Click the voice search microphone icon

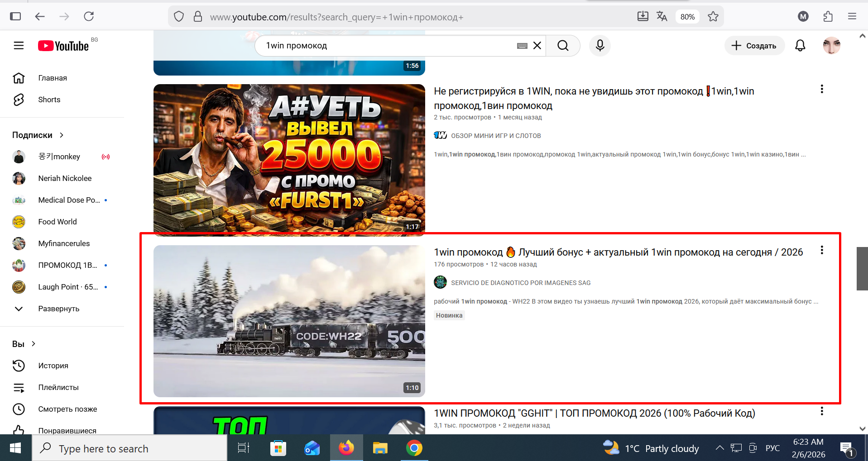(x=599, y=46)
